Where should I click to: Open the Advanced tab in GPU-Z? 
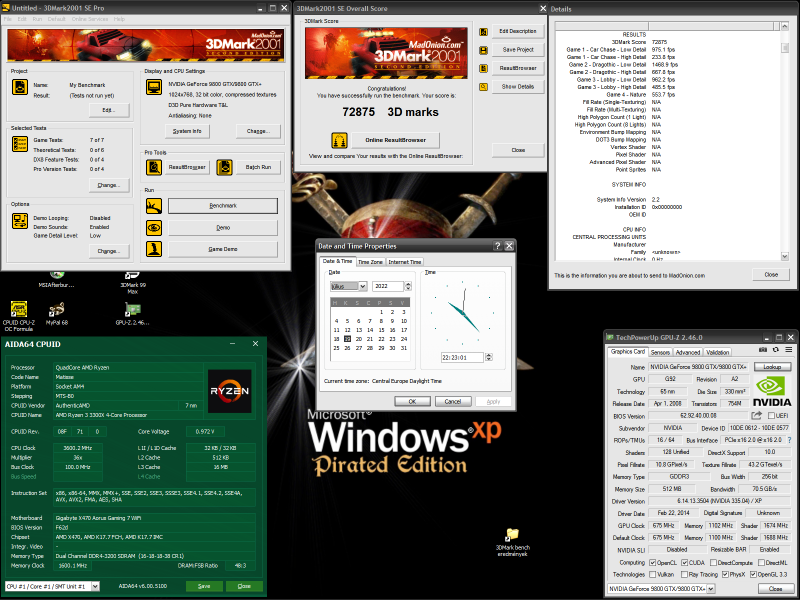click(x=688, y=353)
